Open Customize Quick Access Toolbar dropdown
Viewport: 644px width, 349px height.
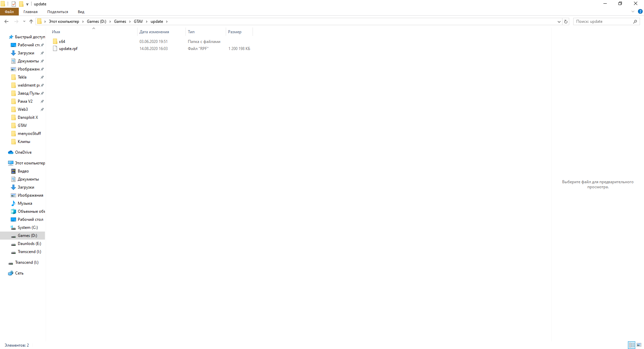(x=28, y=4)
